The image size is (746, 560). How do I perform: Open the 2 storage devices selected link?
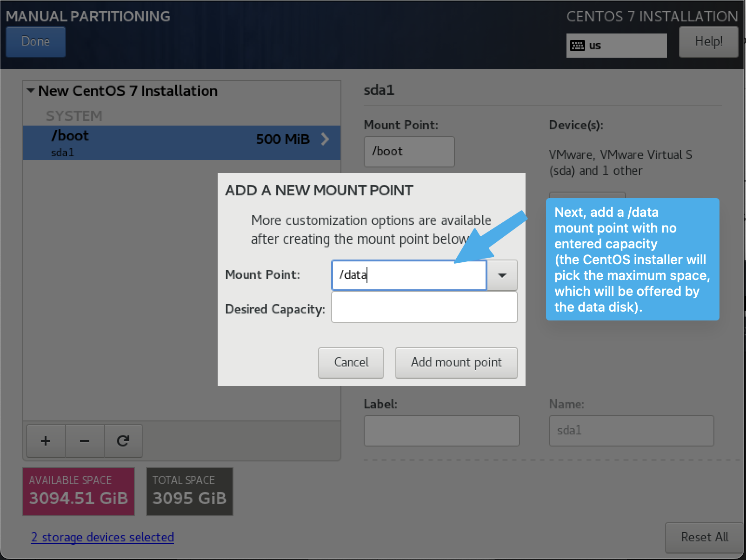coord(102,537)
